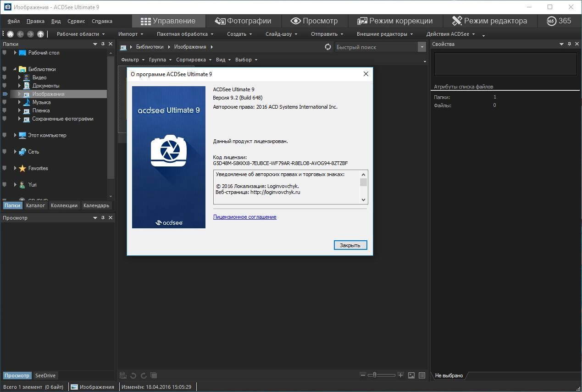This screenshot has height=392, width=582.
Task: Click the Быстрый поиск search field
Action: click(x=376, y=47)
